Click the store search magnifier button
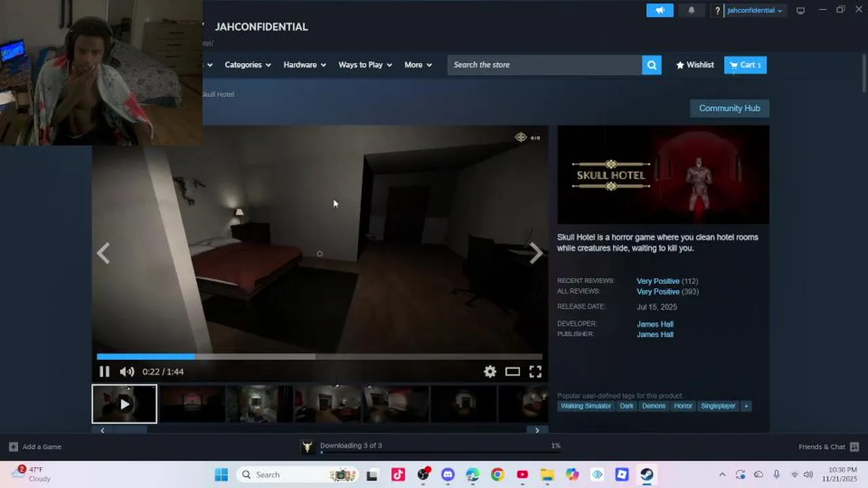This screenshot has width=868, height=488. point(652,65)
